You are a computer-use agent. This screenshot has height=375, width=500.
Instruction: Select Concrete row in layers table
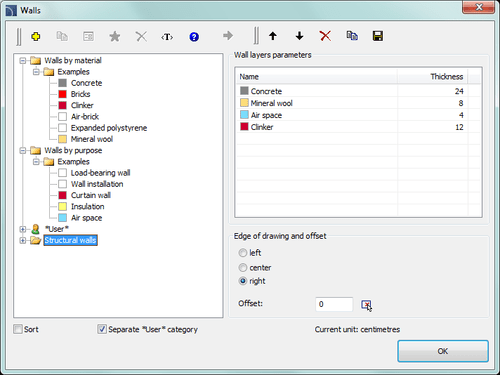pos(358,91)
